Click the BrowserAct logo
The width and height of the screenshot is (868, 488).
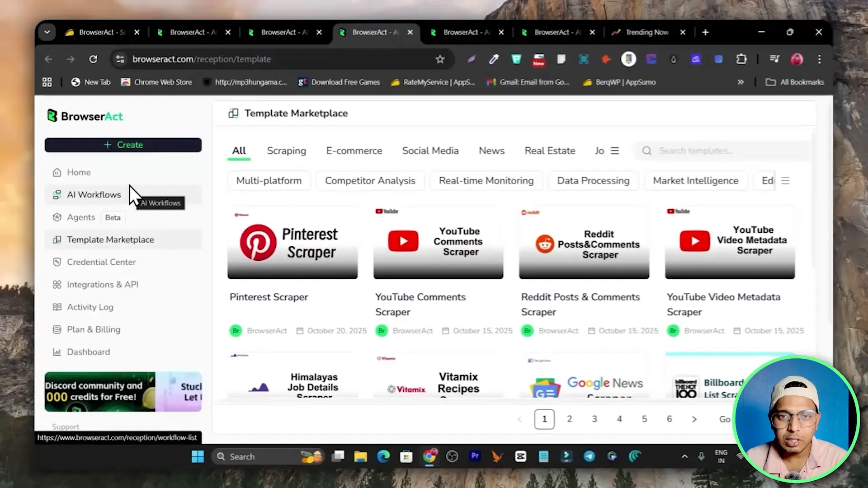(85, 116)
